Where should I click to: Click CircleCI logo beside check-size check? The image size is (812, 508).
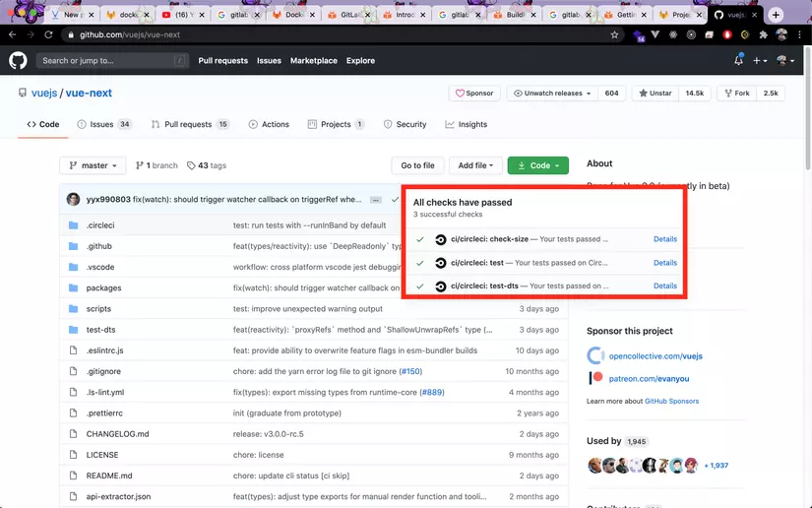[440, 239]
